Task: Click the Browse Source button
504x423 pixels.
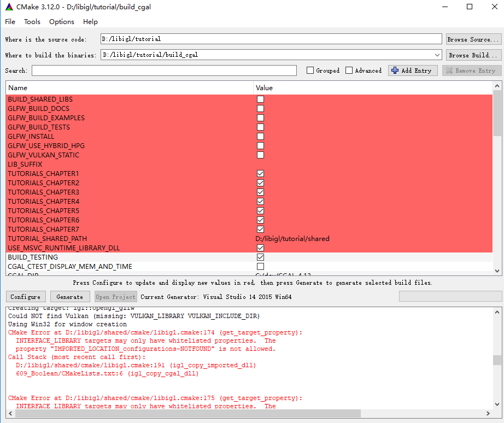Action: (x=473, y=39)
